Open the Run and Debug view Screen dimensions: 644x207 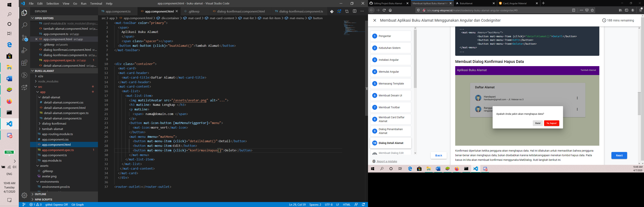24,50
